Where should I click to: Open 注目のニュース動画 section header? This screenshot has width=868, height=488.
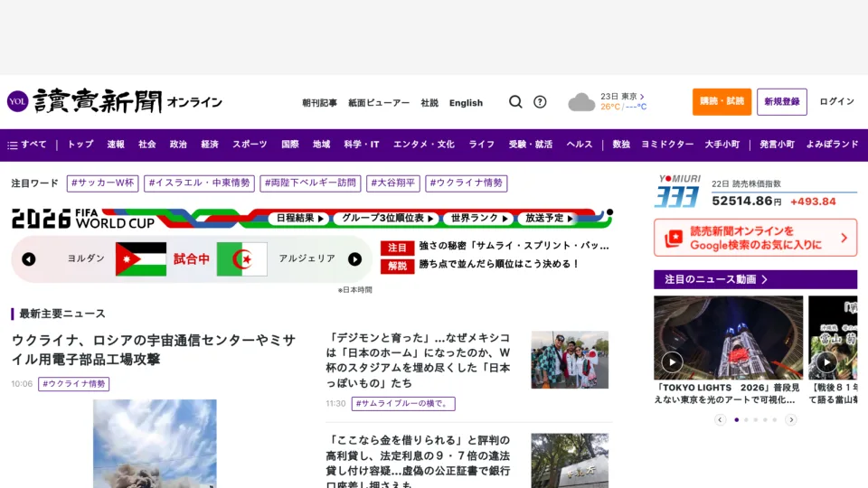(755, 279)
